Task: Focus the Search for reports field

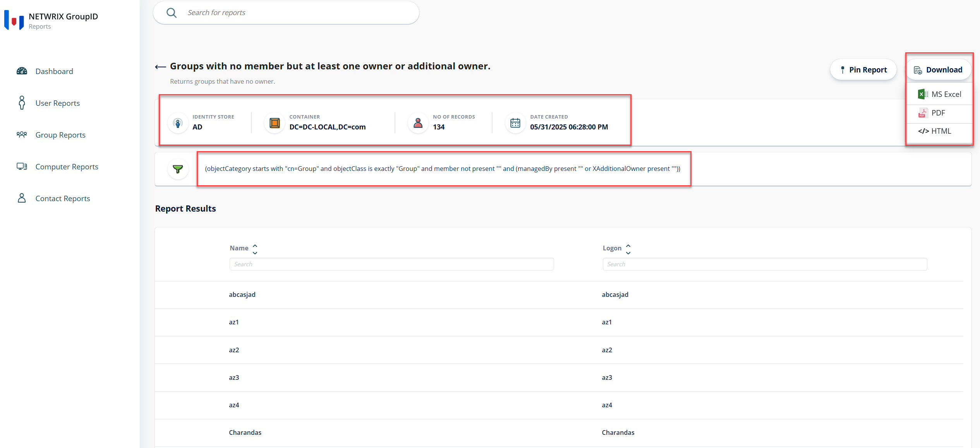Action: pos(286,13)
